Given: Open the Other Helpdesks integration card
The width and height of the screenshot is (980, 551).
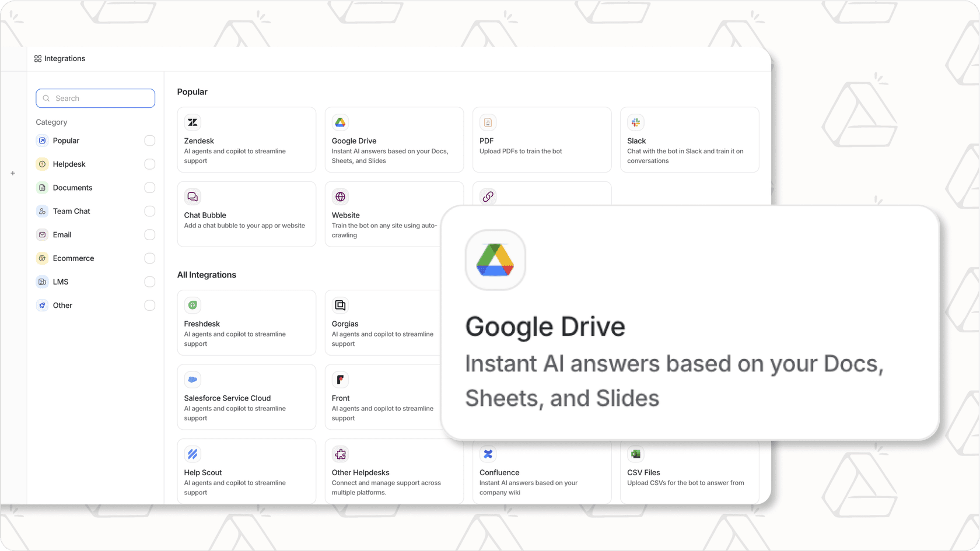Looking at the screenshot, I should point(394,472).
